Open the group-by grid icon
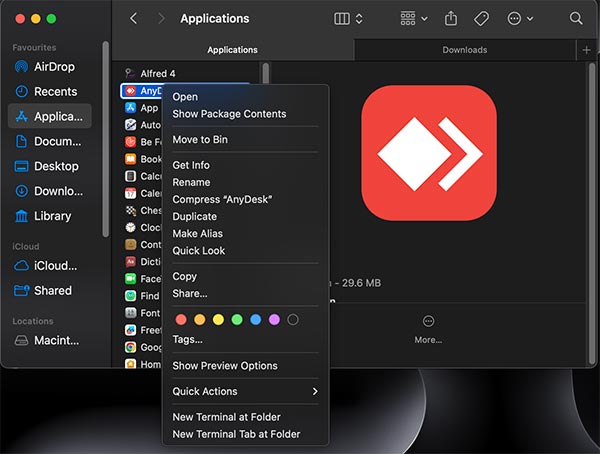This screenshot has width=600, height=454. [408, 18]
